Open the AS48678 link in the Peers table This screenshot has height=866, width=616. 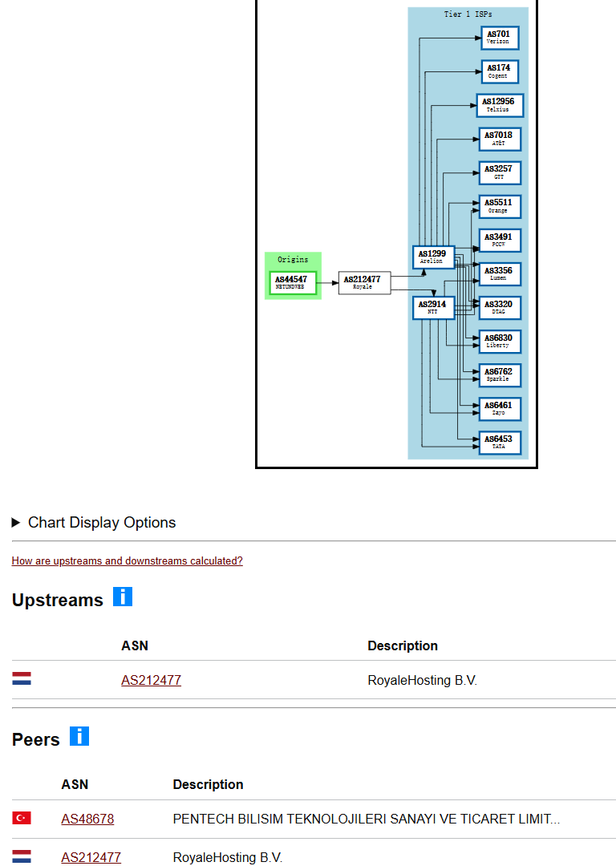tap(87, 819)
